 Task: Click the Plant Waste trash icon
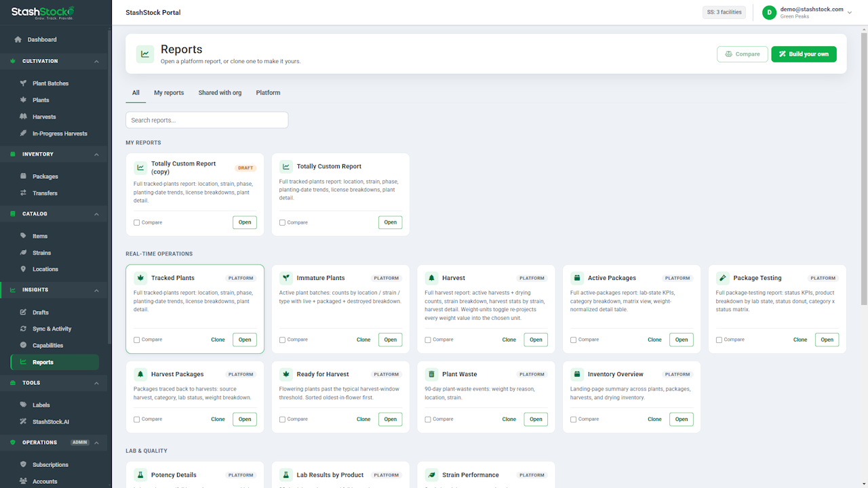[x=431, y=374]
